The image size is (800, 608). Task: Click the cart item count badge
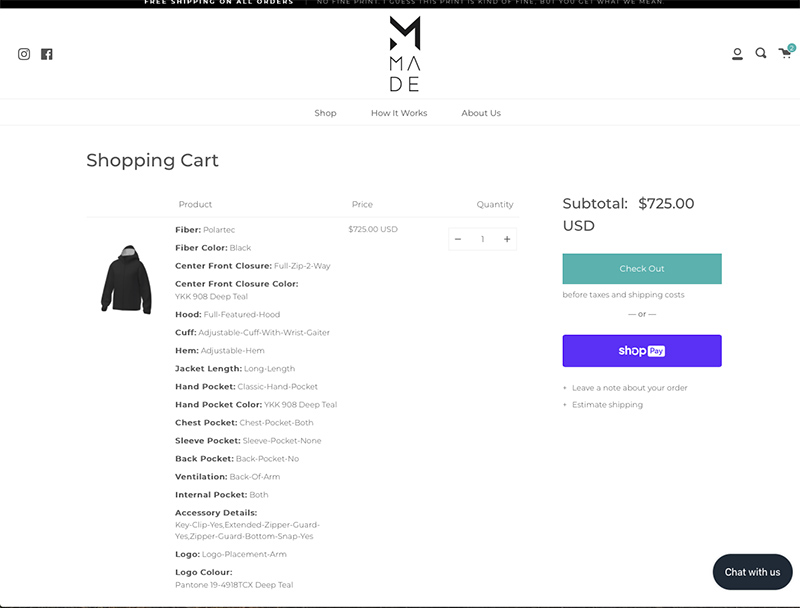791,48
